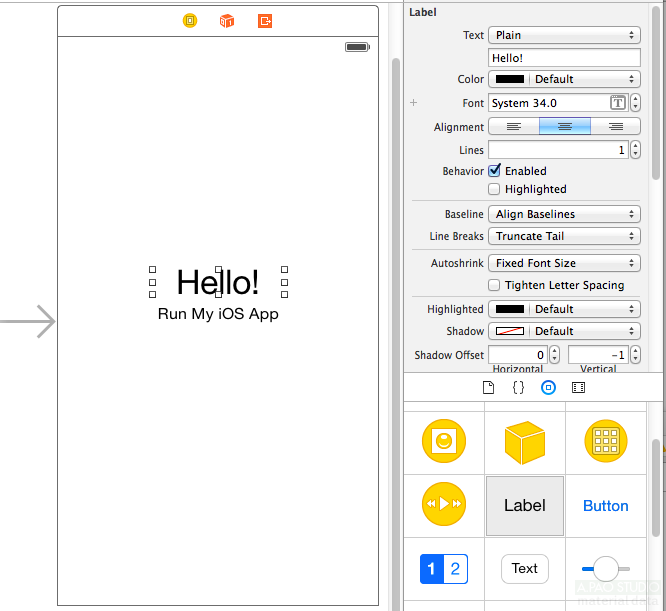Image resolution: width=666 pixels, height=611 pixels.
Task: Click the First Responder cube icon
Action: [227, 20]
